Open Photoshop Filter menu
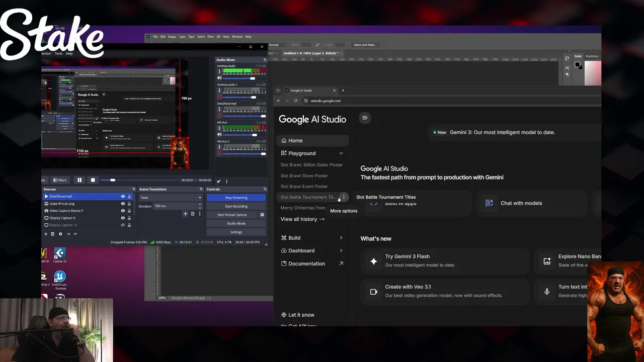 tap(211, 37)
